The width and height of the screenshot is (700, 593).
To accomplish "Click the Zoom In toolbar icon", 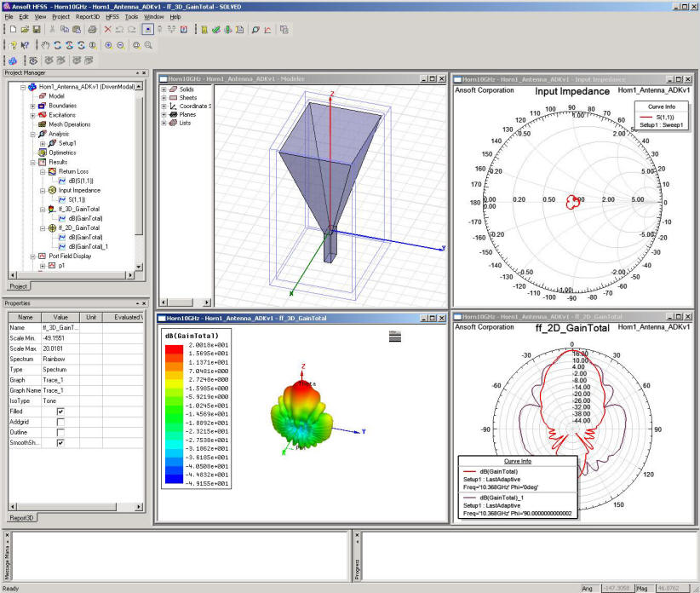I will click(x=108, y=45).
